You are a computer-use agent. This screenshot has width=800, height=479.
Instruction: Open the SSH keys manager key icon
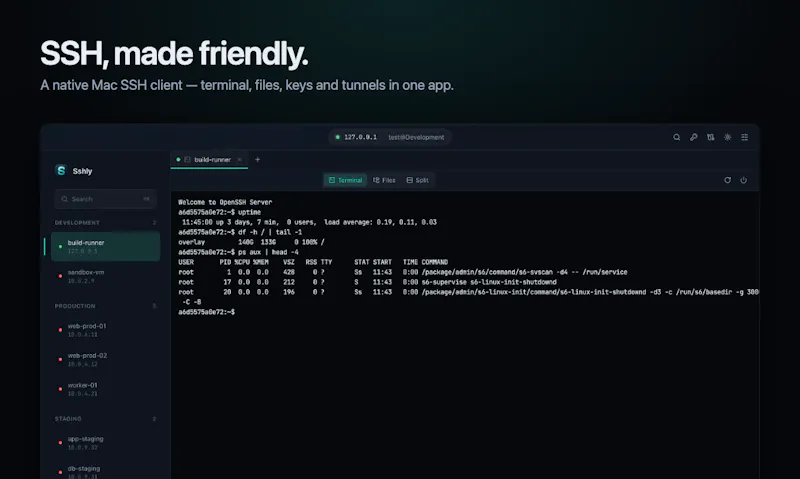point(693,137)
